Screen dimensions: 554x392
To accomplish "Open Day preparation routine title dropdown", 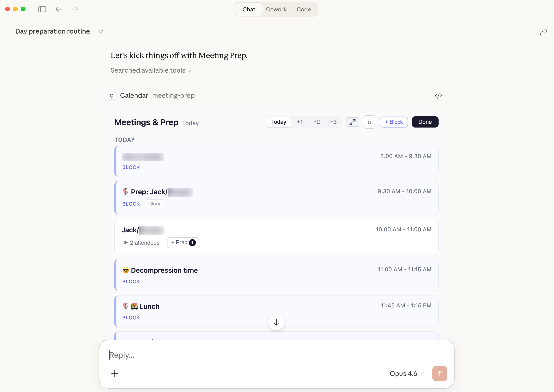I will [101, 31].
